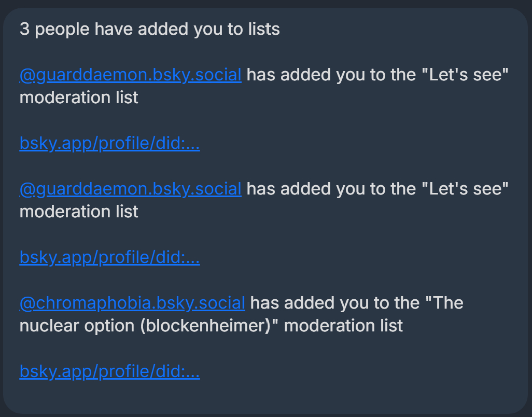Click the first 'moderation list' text line
This screenshot has height=417, width=532.
79,97
